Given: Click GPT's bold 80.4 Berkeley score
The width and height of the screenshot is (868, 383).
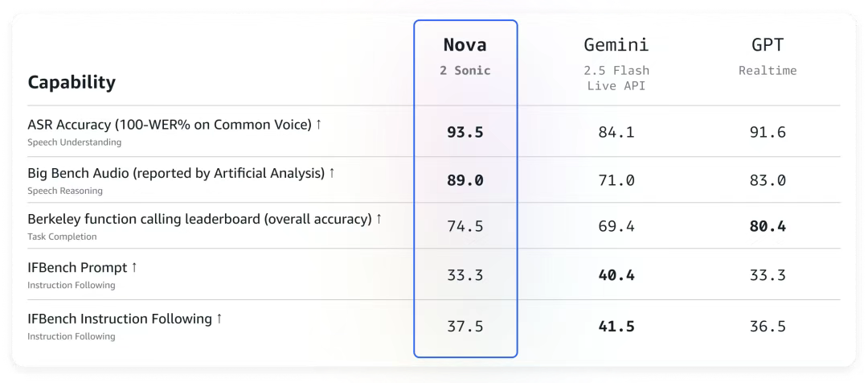Looking at the screenshot, I should 768,226.
